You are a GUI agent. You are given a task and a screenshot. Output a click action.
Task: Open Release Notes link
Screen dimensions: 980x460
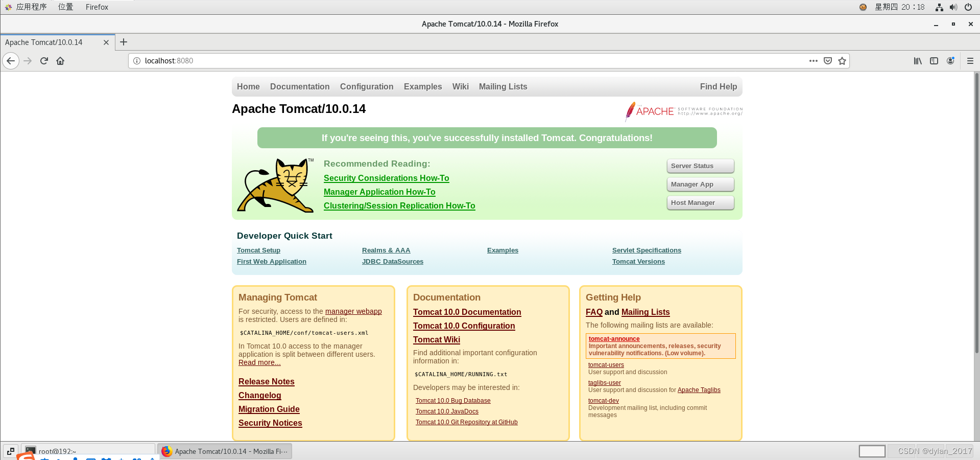coord(267,382)
